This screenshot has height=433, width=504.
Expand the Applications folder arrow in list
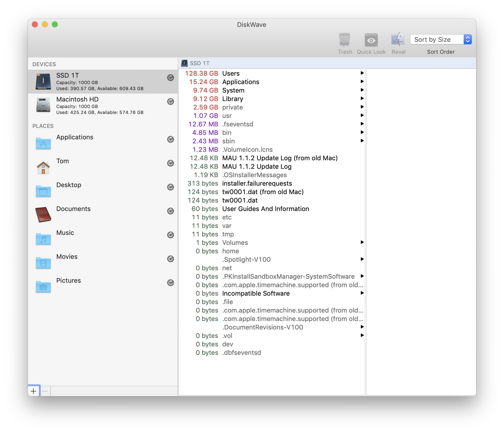coord(362,81)
